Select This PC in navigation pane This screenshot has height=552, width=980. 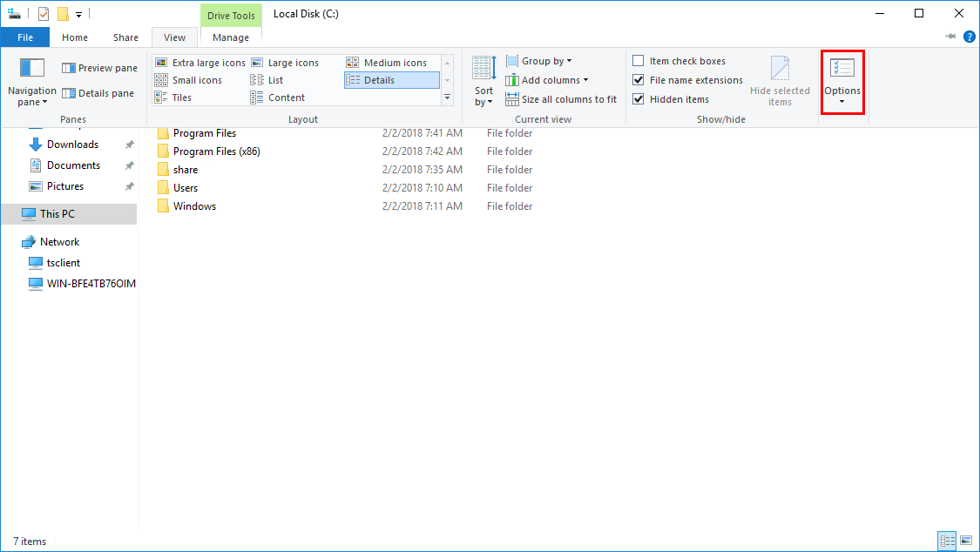[x=70, y=213]
